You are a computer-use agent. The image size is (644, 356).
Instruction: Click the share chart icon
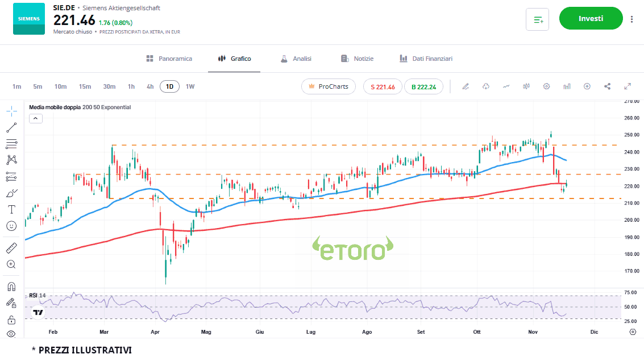point(608,86)
